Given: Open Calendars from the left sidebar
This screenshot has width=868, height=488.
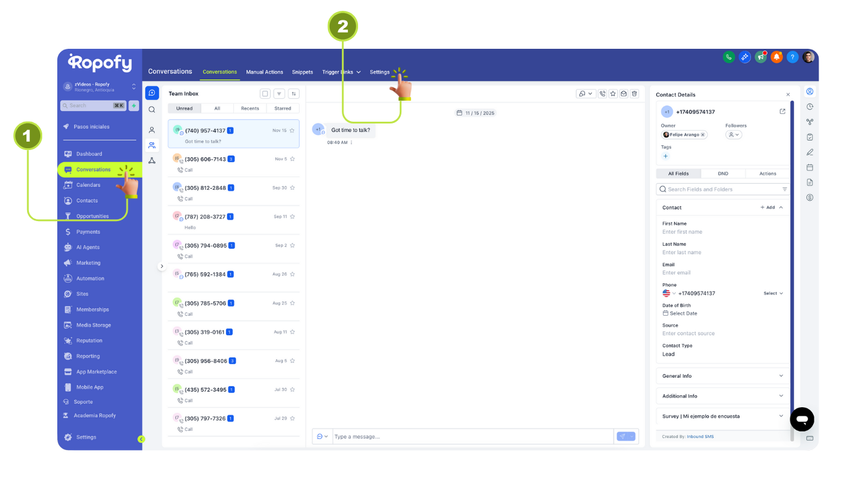Looking at the screenshot, I should (x=89, y=185).
